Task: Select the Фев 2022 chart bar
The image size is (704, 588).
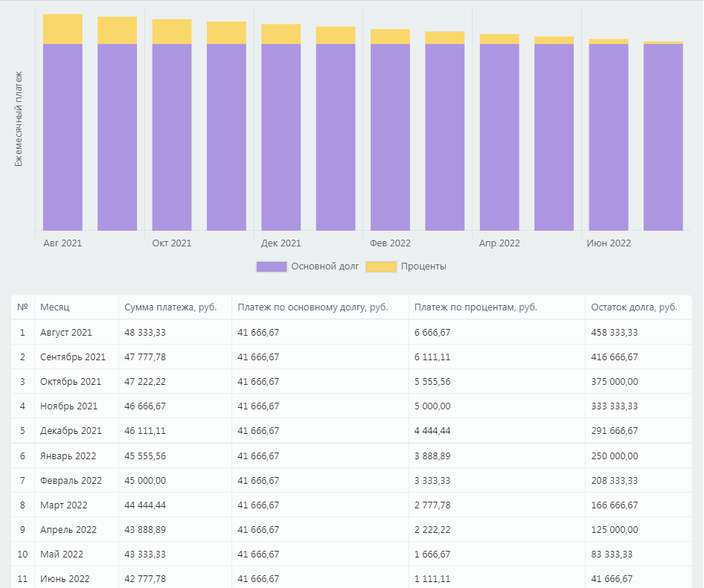Action: click(x=390, y=130)
